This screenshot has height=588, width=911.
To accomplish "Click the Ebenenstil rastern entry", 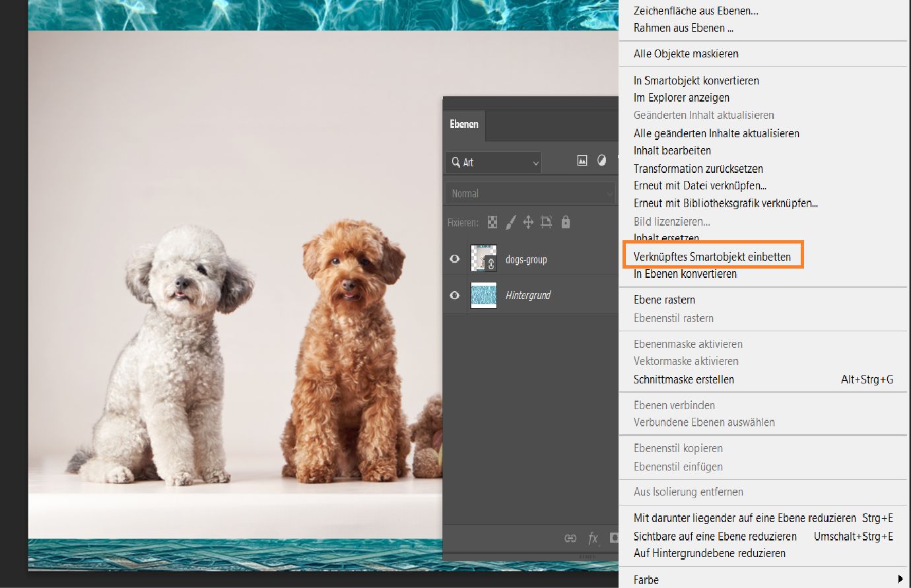I will pos(673,318).
